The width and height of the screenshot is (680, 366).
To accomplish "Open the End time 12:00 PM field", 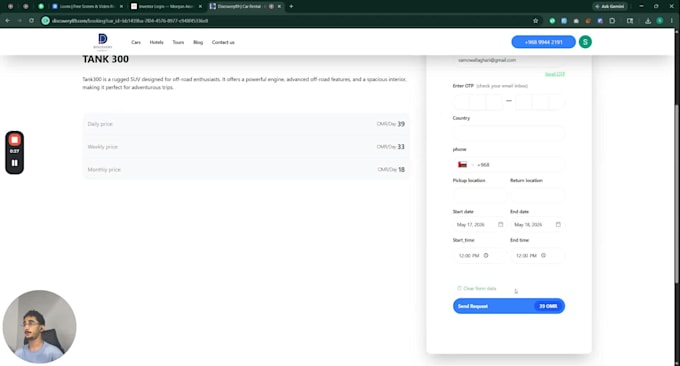I will [537, 255].
